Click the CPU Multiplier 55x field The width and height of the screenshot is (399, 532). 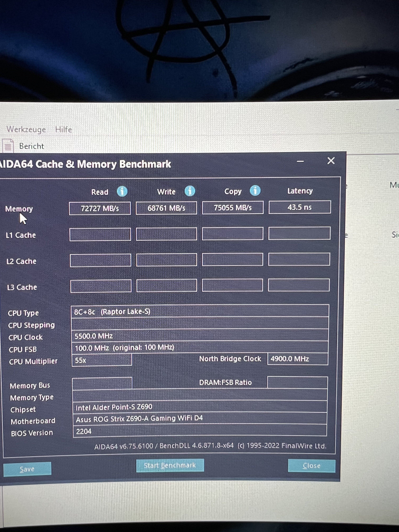101,360
